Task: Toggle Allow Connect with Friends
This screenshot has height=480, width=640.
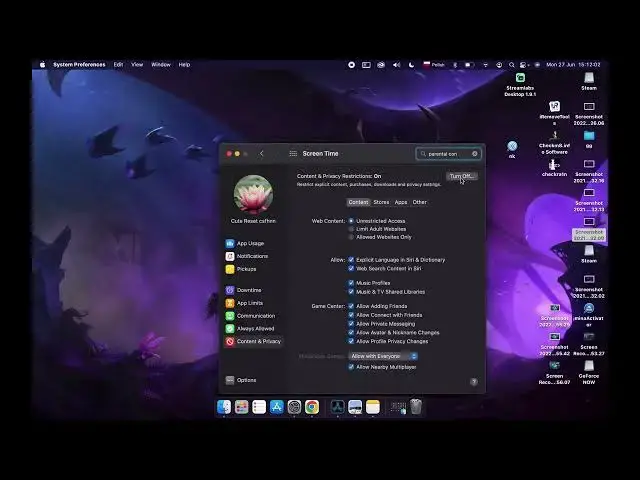Action: tap(351, 315)
